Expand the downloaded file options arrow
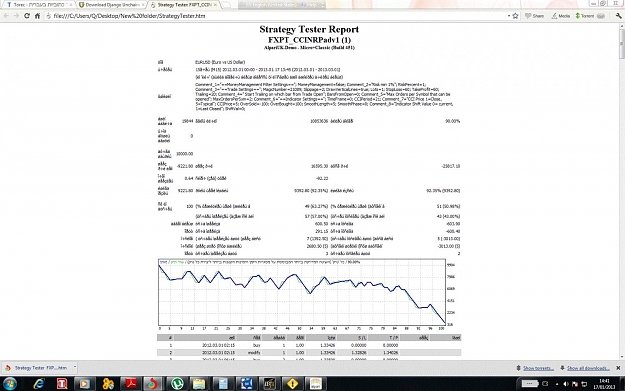The image size is (625, 391). tap(75, 367)
